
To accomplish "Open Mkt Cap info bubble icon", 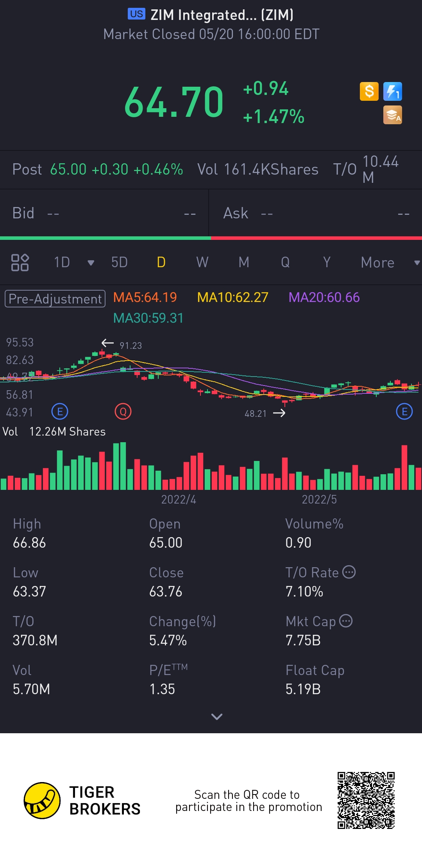I will pos(346,621).
